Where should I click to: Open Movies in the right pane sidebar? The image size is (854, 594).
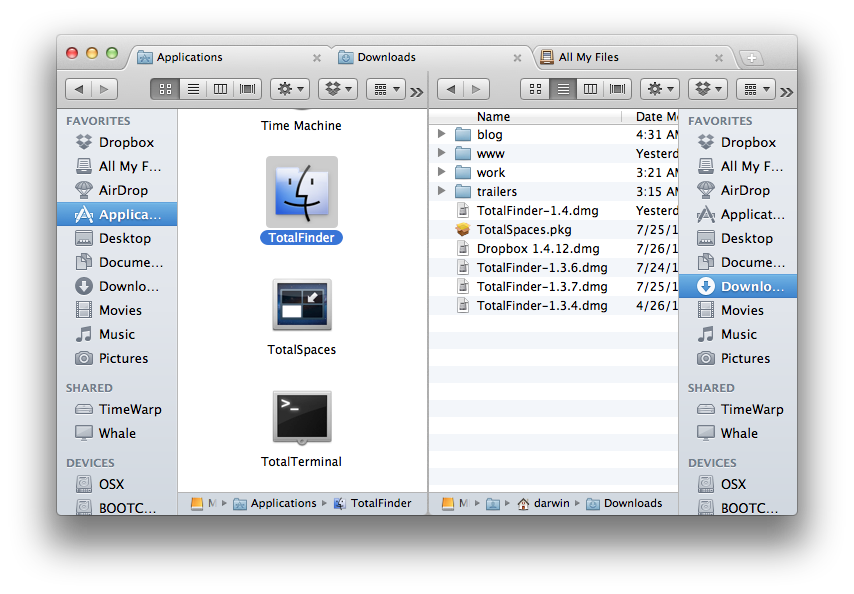(738, 310)
